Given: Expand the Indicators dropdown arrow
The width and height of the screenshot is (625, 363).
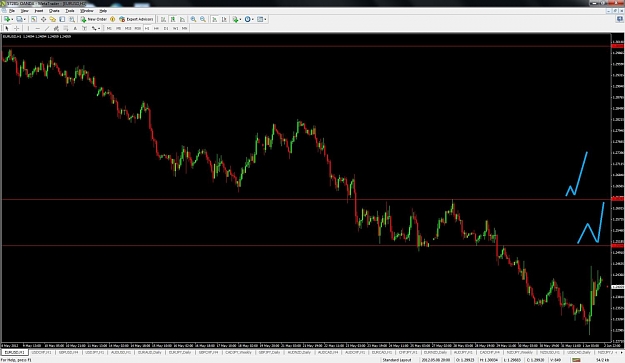Looking at the screenshot, I should pyautogui.click(x=240, y=19).
